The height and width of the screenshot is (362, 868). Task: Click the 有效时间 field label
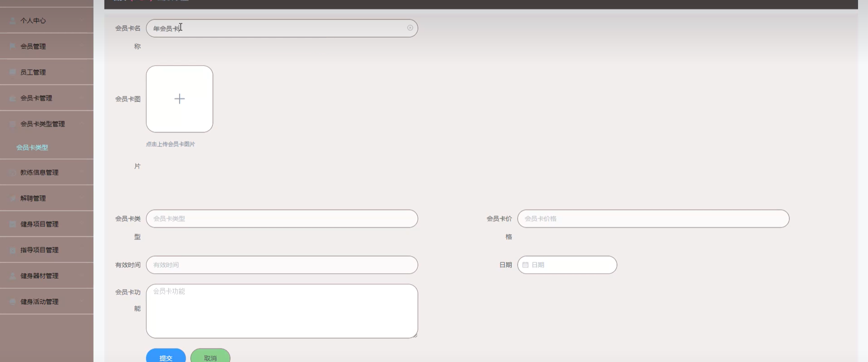point(128,265)
